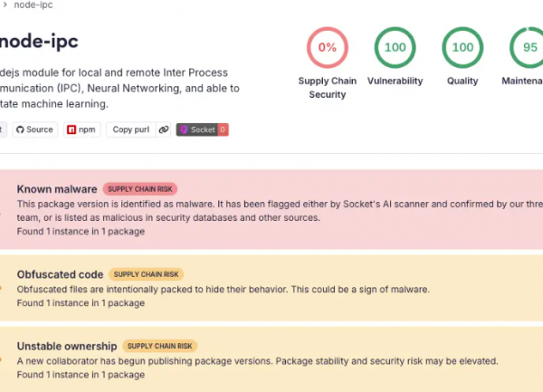Click 'Found 1 instance in 1 package' under Obfuscated code

tap(81, 303)
